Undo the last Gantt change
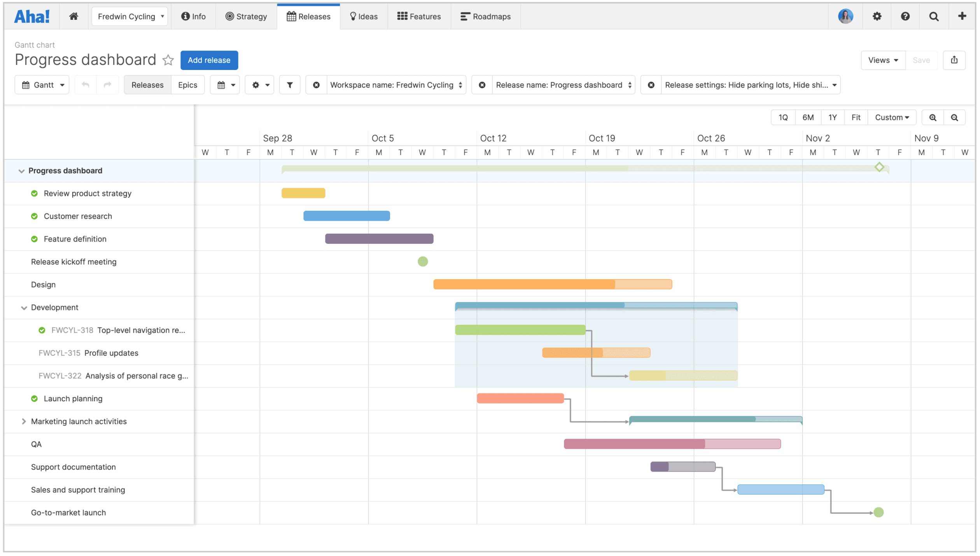 pyautogui.click(x=86, y=85)
